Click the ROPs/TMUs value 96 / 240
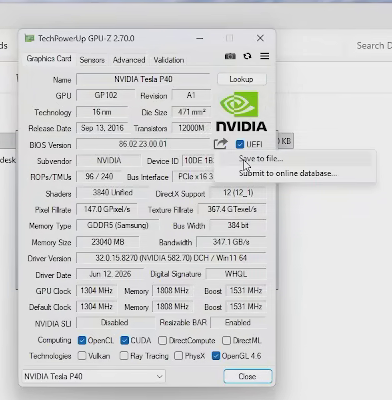This screenshot has width=392, height=400. (99, 176)
